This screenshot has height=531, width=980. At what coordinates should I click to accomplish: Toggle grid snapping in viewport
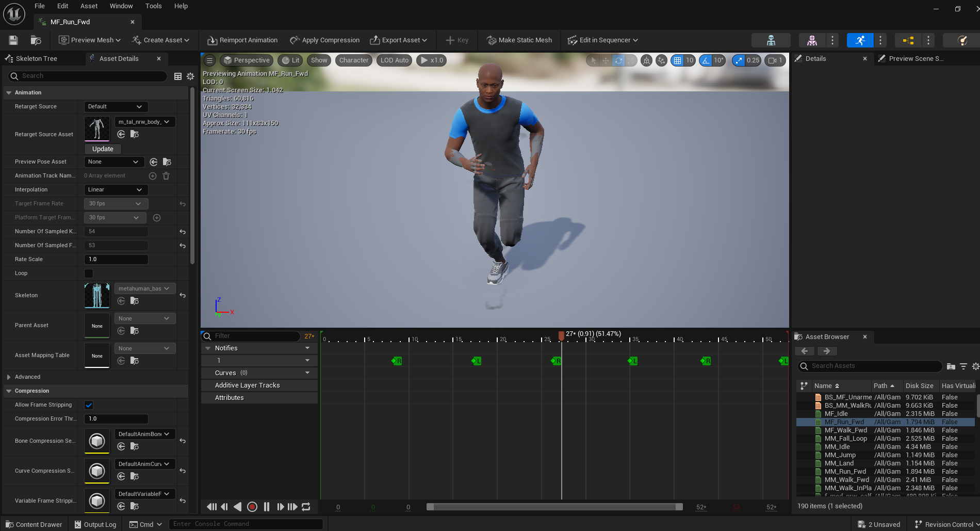[677, 60]
